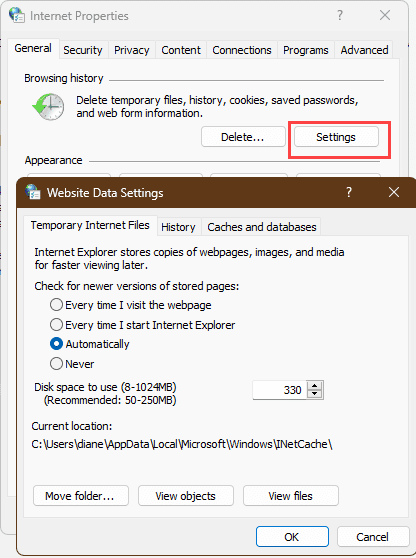Open Programs tab in Internet Properties
Viewport: 416px width, 558px height.
coord(306,50)
